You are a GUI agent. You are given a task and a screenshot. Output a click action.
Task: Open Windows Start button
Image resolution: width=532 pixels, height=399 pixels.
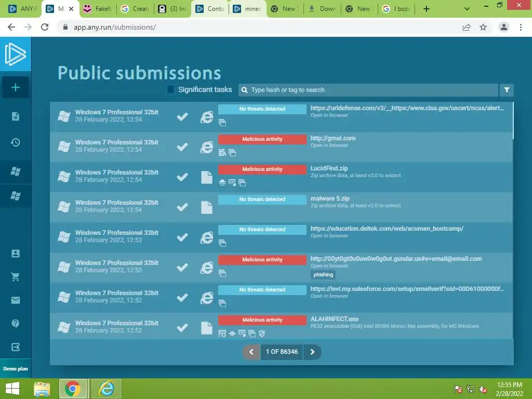point(12,389)
